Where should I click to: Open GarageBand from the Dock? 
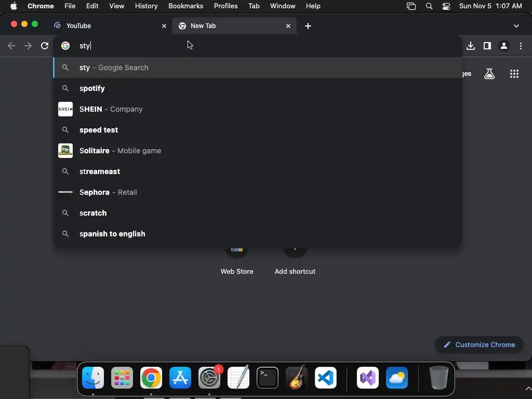[x=297, y=378]
